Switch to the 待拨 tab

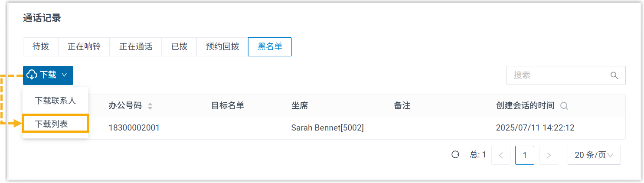[x=41, y=47]
